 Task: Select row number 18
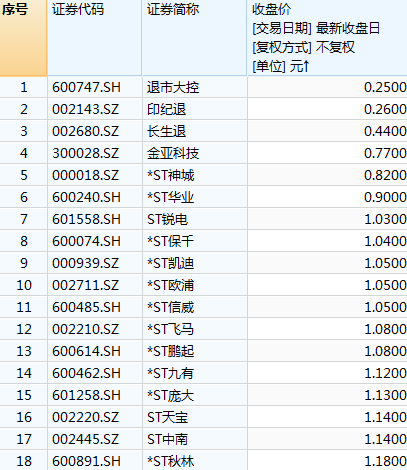pyautogui.click(x=24, y=461)
